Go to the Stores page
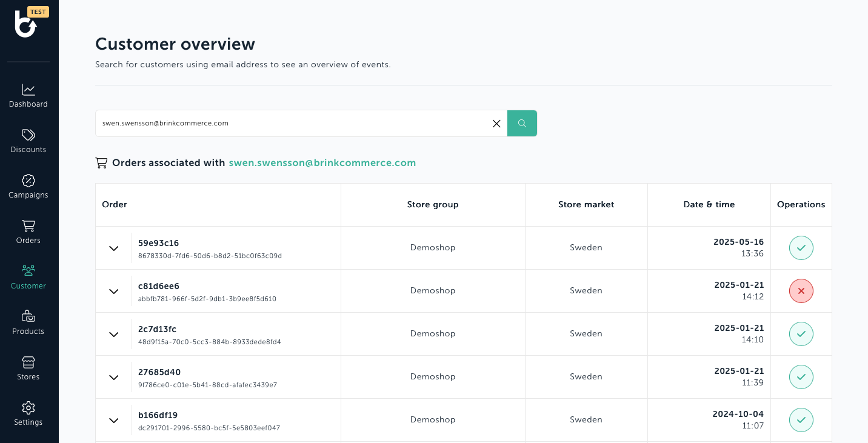 [x=28, y=368]
